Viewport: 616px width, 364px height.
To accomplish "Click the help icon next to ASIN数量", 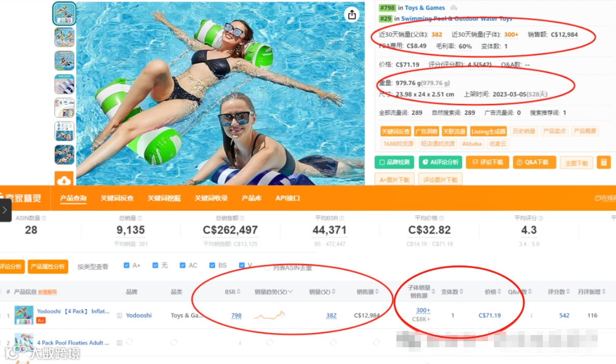I will (44, 218).
